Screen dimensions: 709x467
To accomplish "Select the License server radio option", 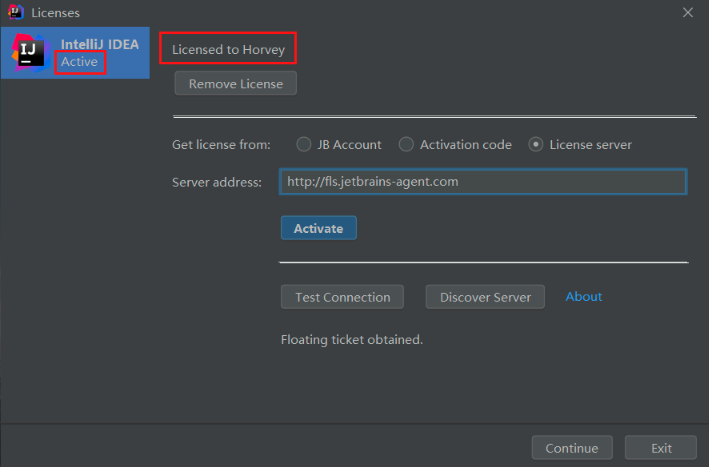I will pyautogui.click(x=536, y=144).
